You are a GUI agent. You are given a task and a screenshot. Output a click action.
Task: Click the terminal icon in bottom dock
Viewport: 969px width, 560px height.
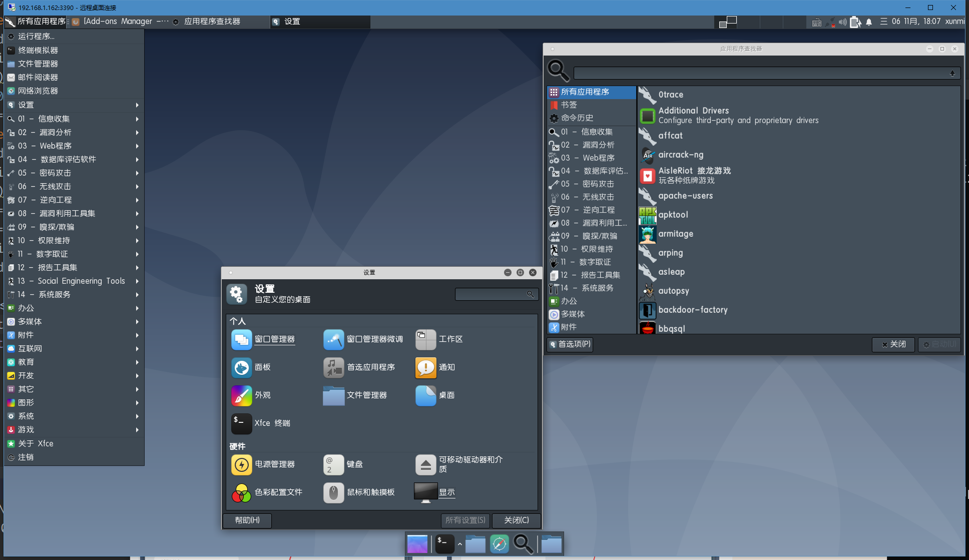[x=444, y=544]
